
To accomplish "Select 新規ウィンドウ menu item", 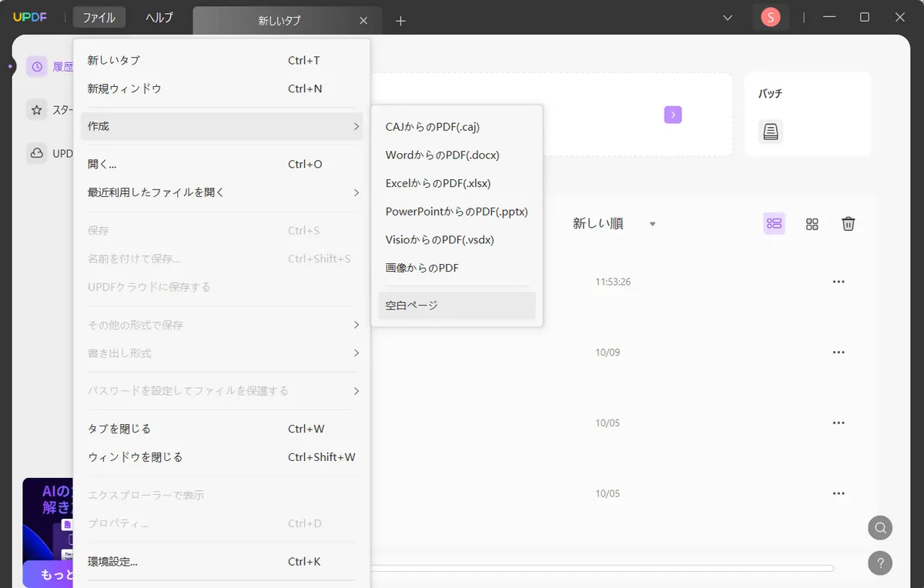I will [x=222, y=89].
